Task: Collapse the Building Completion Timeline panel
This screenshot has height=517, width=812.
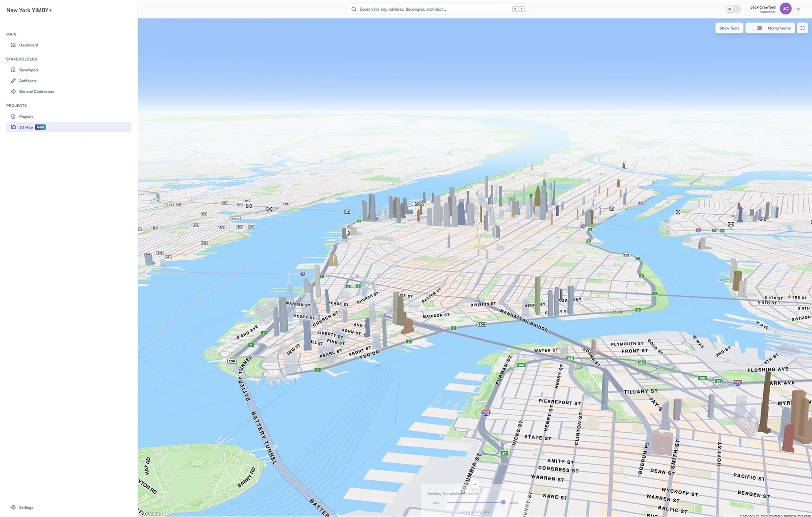Action: coord(475,485)
